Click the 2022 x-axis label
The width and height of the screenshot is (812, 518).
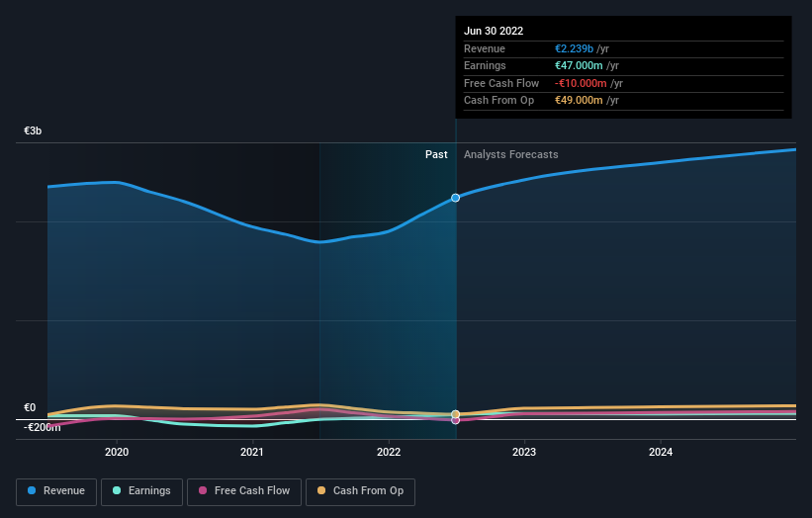[389, 452]
